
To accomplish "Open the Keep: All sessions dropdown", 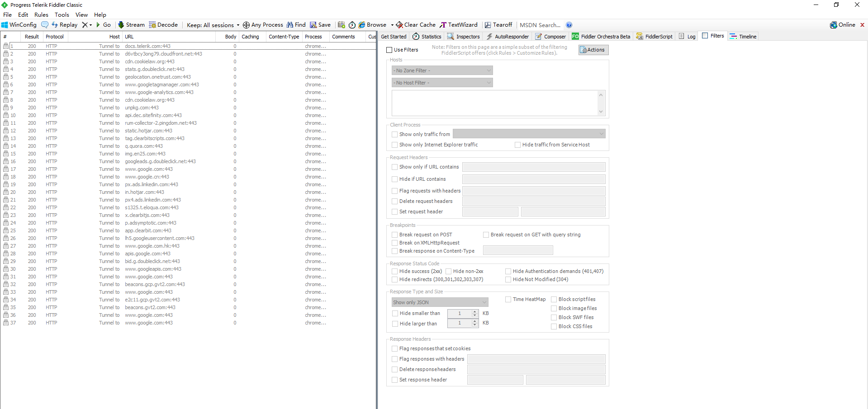I will tap(213, 25).
